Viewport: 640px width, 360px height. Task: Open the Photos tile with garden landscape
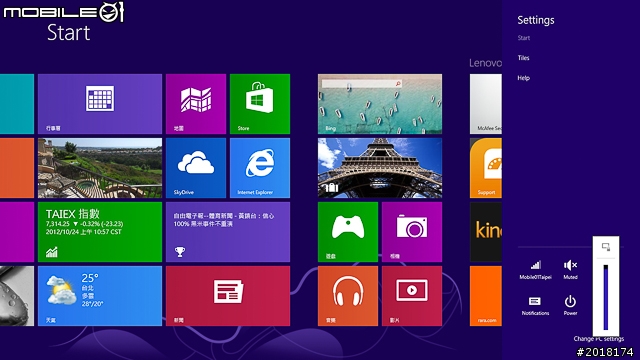click(x=100, y=168)
